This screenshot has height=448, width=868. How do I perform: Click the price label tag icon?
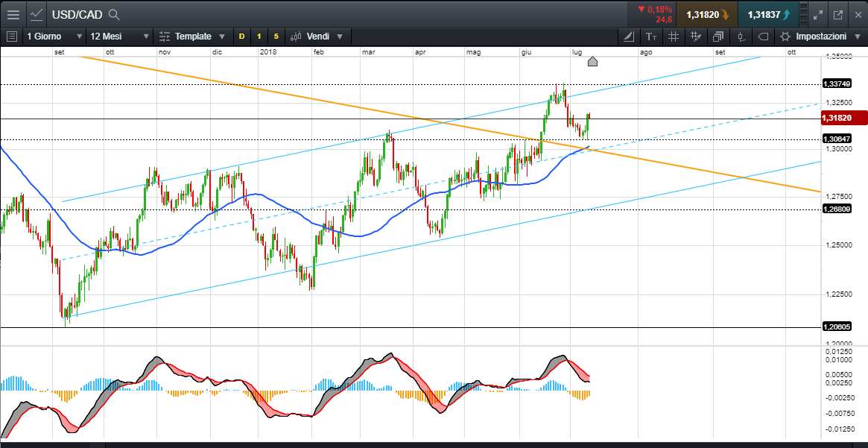pyautogui.click(x=763, y=37)
